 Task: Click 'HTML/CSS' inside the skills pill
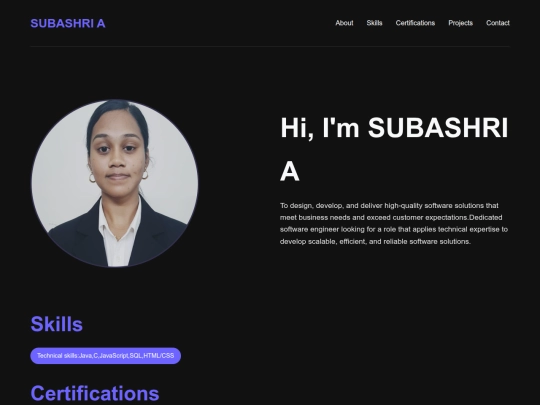[159, 356]
